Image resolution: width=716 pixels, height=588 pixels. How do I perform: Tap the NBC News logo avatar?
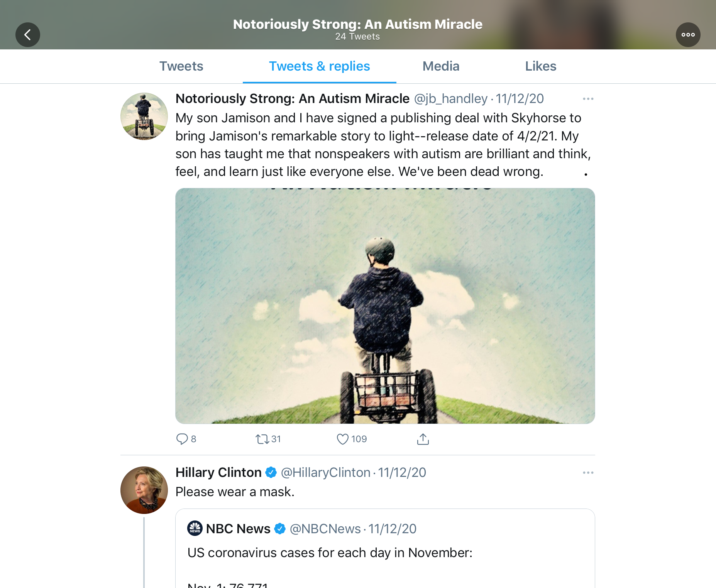(x=195, y=528)
